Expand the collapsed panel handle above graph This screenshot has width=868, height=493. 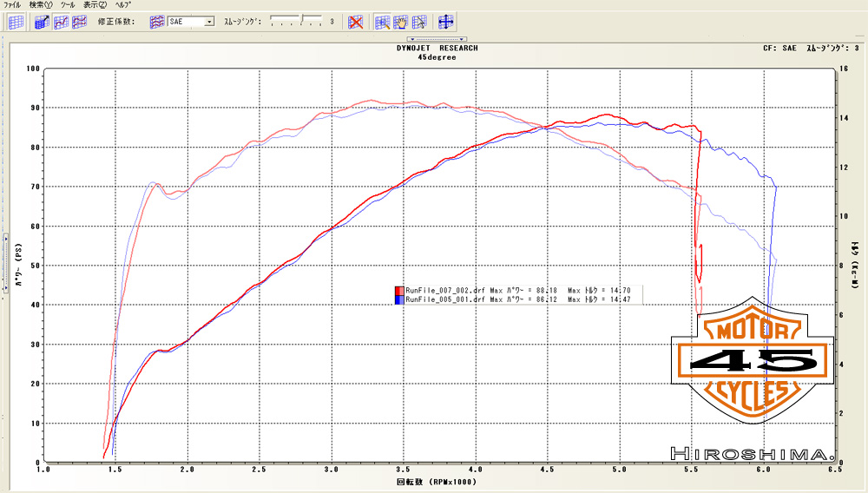(x=437, y=39)
